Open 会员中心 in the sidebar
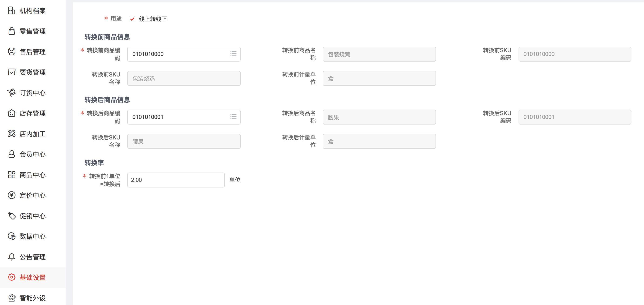 32,154
